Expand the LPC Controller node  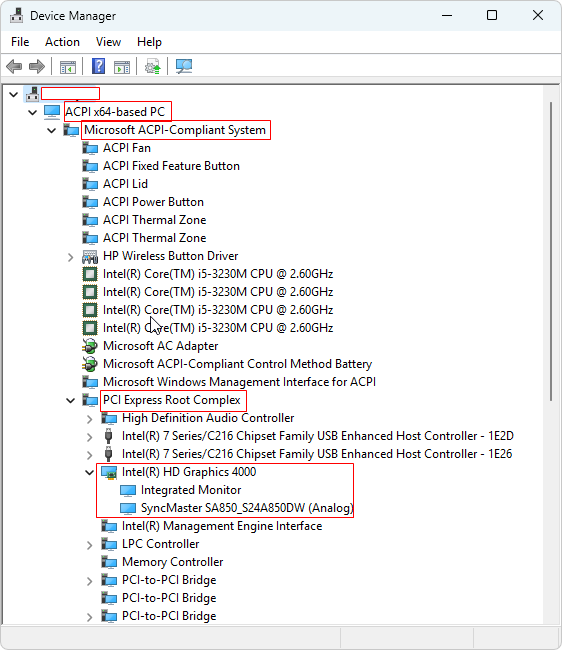tap(90, 545)
